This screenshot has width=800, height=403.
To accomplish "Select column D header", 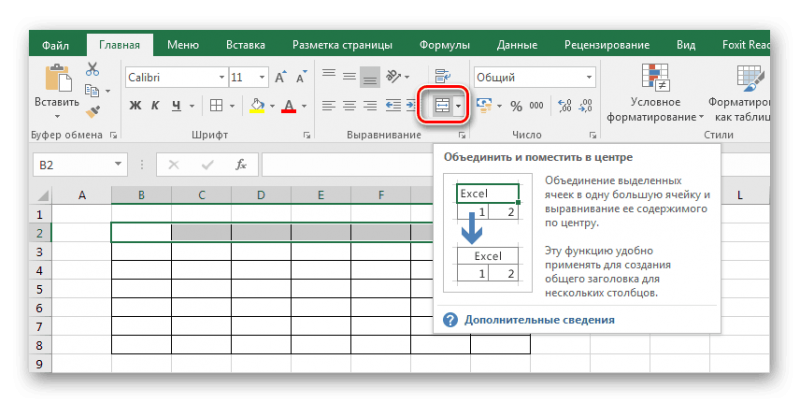I will 261,195.
